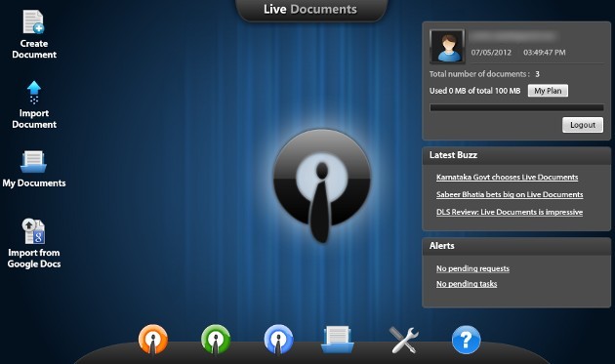The image size is (615, 364).
Task: Click the Latest Buzz panel header
Action: [x=516, y=155]
